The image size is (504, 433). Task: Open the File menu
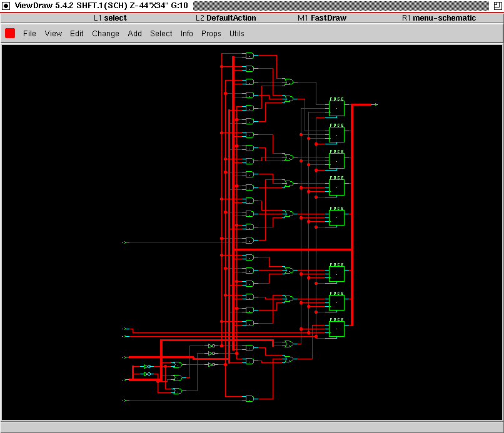[29, 34]
